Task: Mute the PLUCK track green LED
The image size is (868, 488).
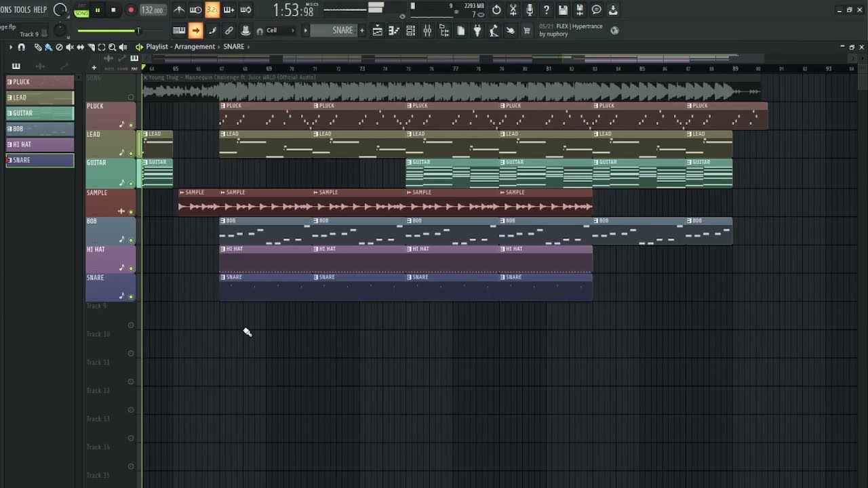Action: pyautogui.click(x=131, y=125)
